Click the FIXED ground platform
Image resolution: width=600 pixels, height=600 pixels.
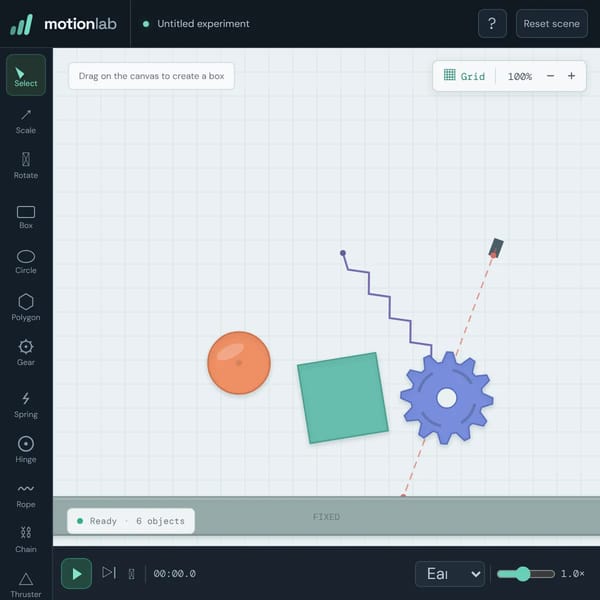click(326, 516)
